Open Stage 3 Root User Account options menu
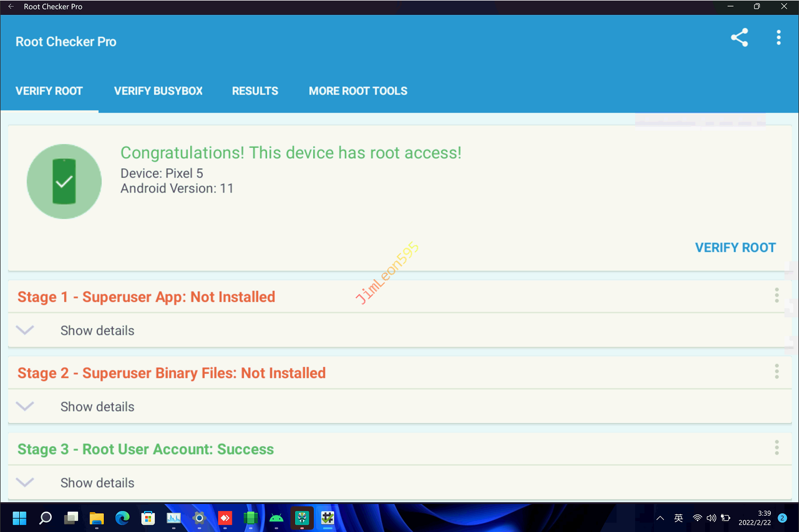Image resolution: width=799 pixels, height=532 pixels. pos(776,447)
